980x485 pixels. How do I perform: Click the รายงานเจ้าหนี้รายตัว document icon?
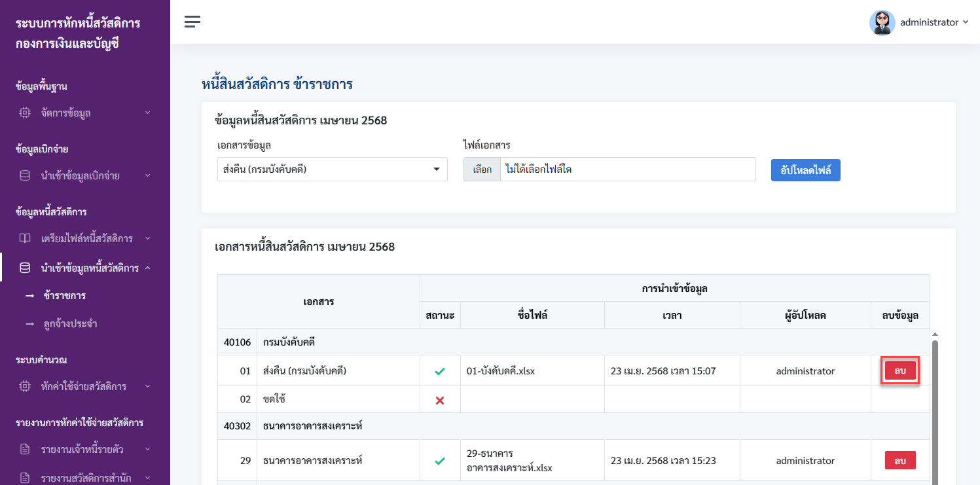pyautogui.click(x=25, y=449)
